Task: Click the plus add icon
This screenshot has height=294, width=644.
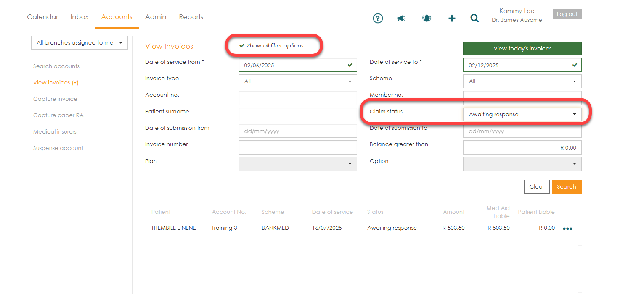Action: click(452, 18)
